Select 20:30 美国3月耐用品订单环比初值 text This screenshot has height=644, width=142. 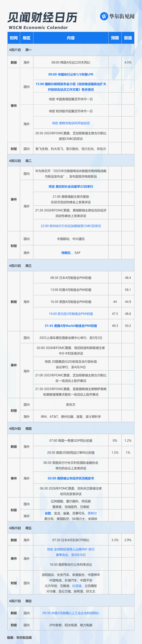coord(71,453)
